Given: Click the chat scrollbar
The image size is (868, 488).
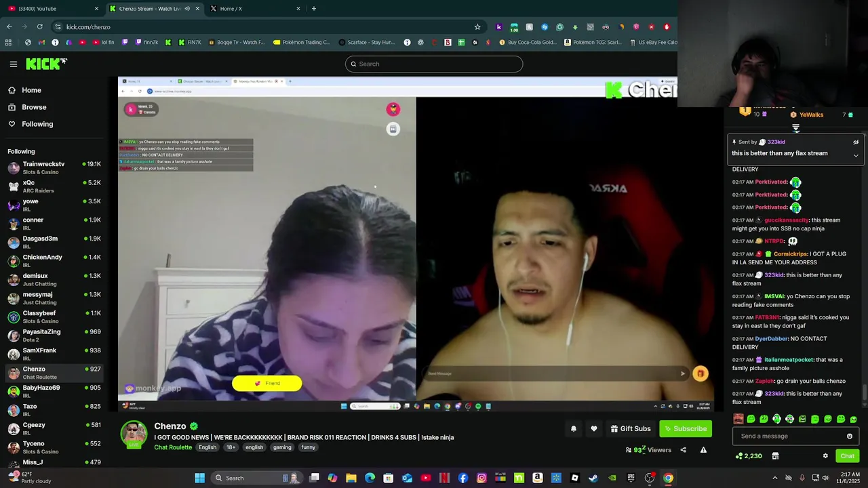Looking at the screenshot, I should 864,393.
